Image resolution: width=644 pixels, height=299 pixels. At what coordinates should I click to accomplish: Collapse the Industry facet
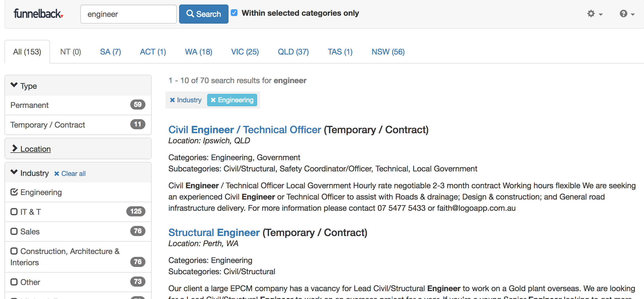(x=29, y=173)
